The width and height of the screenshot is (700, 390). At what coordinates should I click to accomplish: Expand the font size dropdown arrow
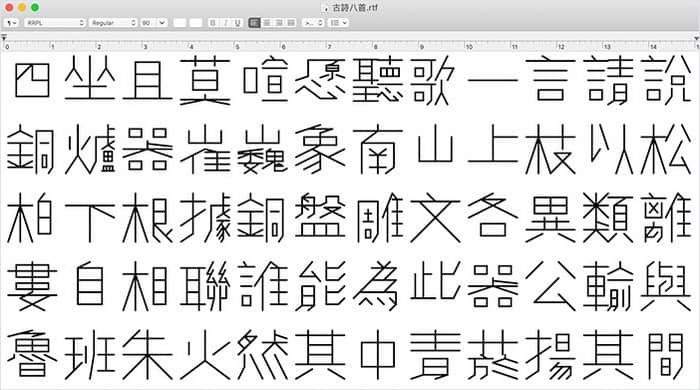tap(162, 22)
